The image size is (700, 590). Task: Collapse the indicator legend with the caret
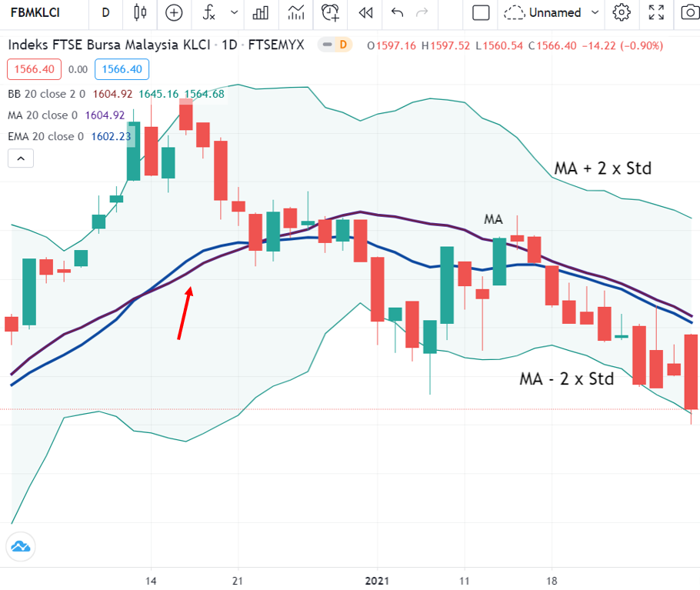tap(20, 158)
